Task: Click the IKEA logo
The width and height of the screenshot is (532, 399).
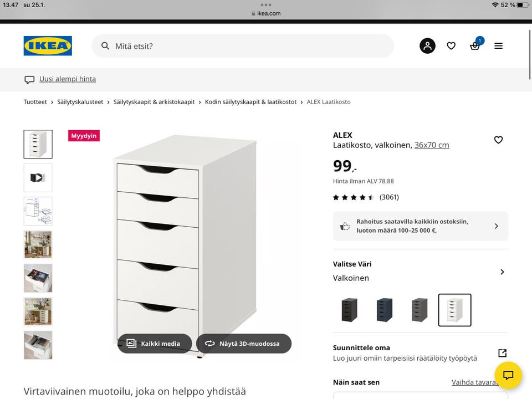Action: coord(48,46)
